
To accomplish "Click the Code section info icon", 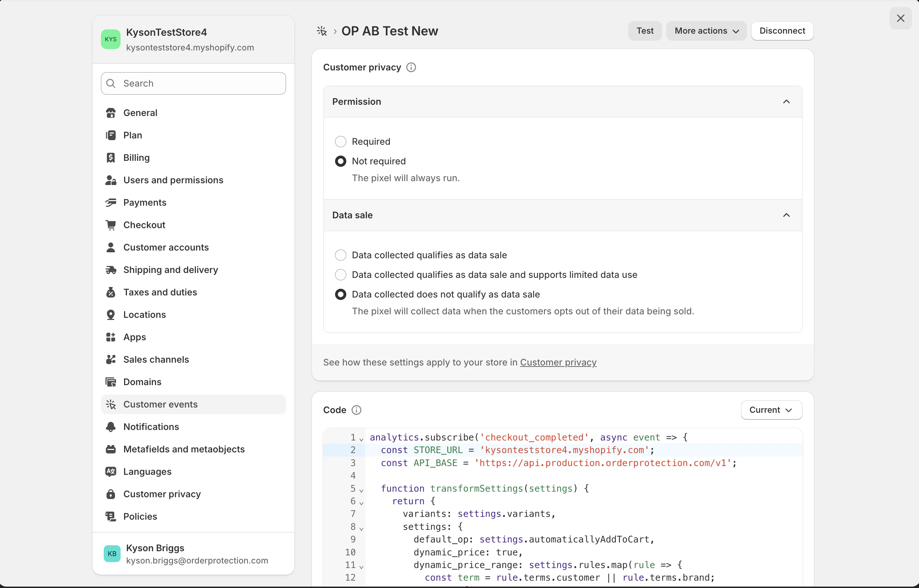I will [x=356, y=410].
